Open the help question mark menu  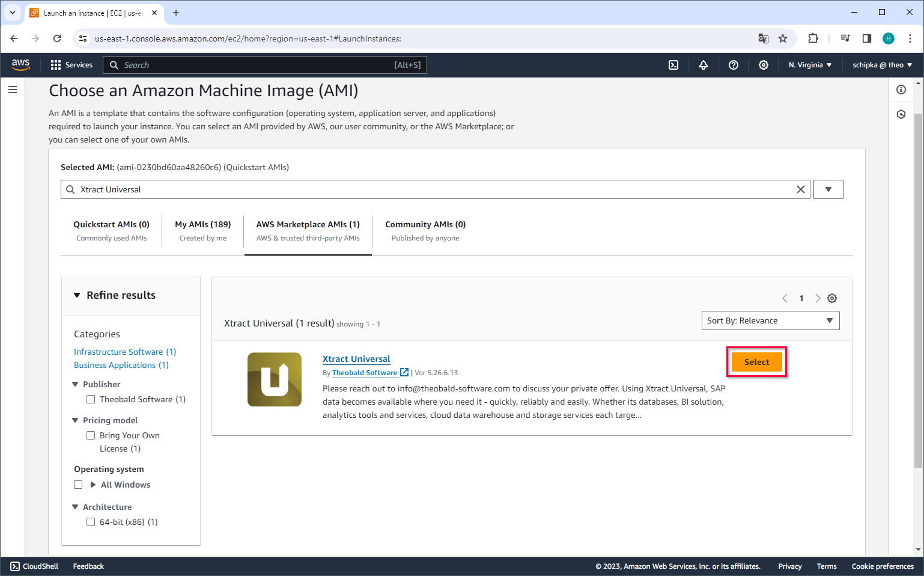[734, 65]
